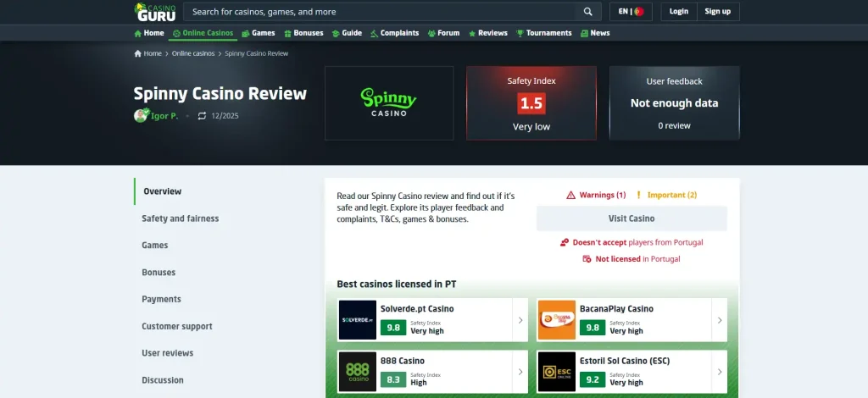The width and height of the screenshot is (868, 398).
Task: Click the Reviews star icon
Action: tap(472, 33)
